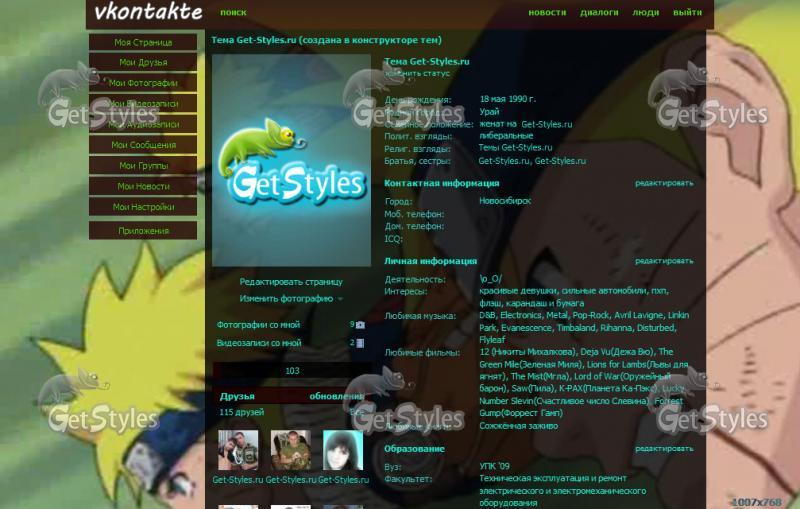The image size is (800, 509).
Task: Open Видеозаписи со мной link
Action: 259,343
